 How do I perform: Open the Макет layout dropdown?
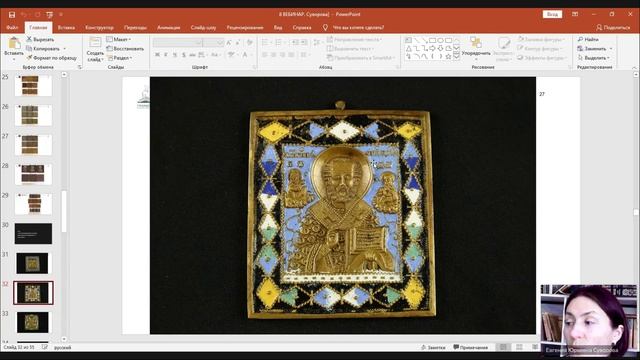click(x=118, y=40)
